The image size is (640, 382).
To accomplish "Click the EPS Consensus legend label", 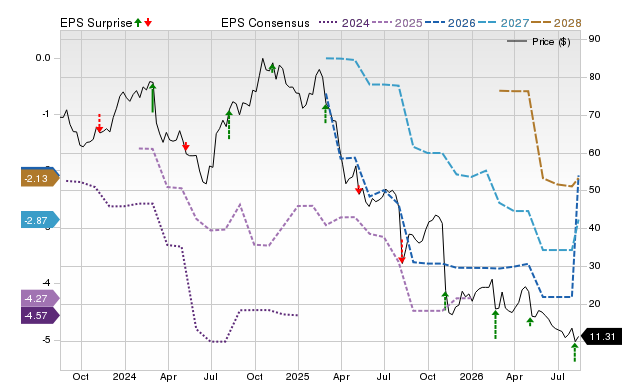I will [265, 23].
